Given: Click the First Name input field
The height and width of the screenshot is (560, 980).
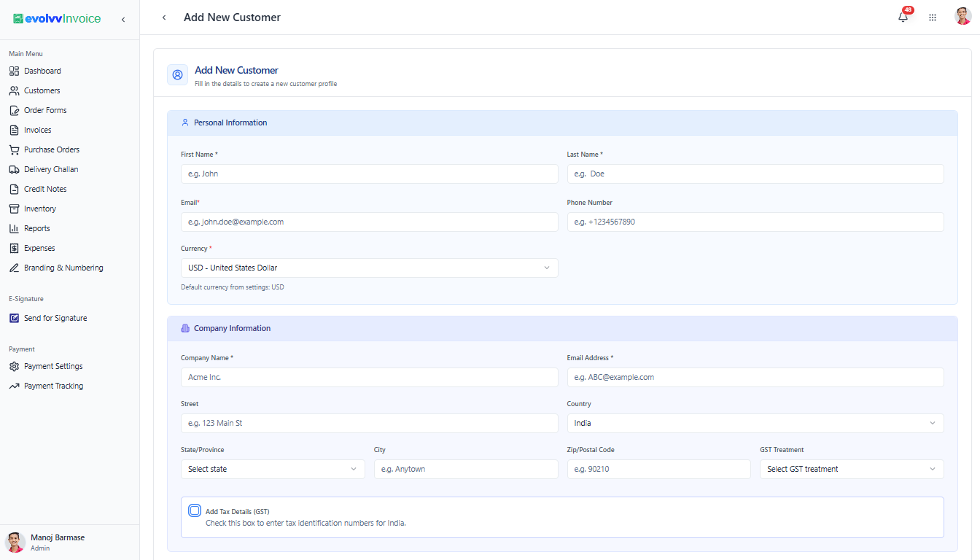Looking at the screenshot, I should point(369,174).
